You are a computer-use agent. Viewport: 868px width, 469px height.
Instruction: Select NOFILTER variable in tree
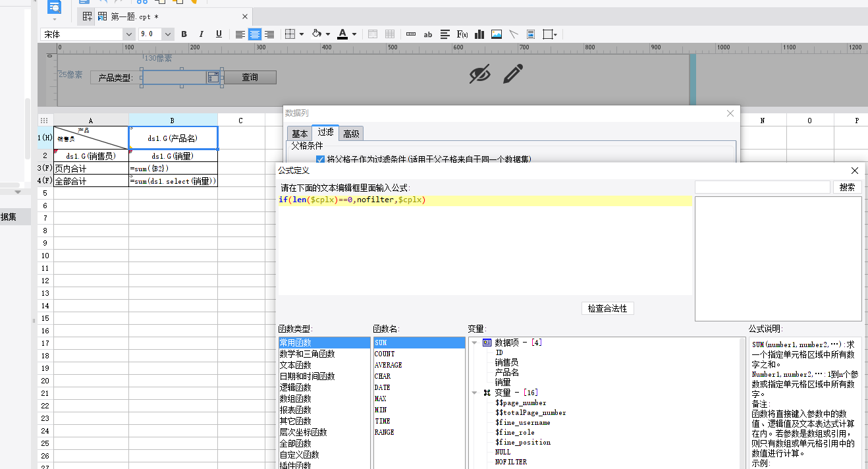511,462
